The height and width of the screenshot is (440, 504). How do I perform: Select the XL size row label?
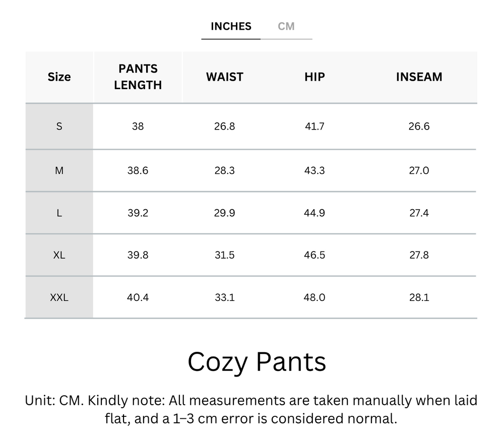point(59,256)
